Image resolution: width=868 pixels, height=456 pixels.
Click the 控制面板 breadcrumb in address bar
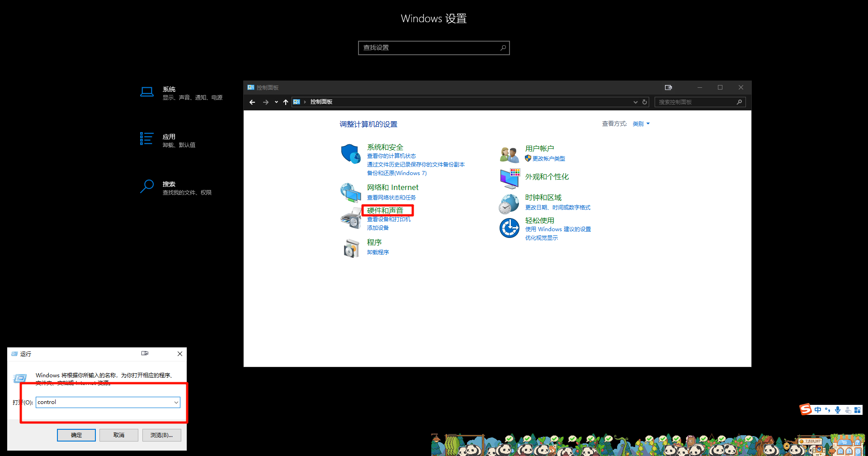[321, 102]
